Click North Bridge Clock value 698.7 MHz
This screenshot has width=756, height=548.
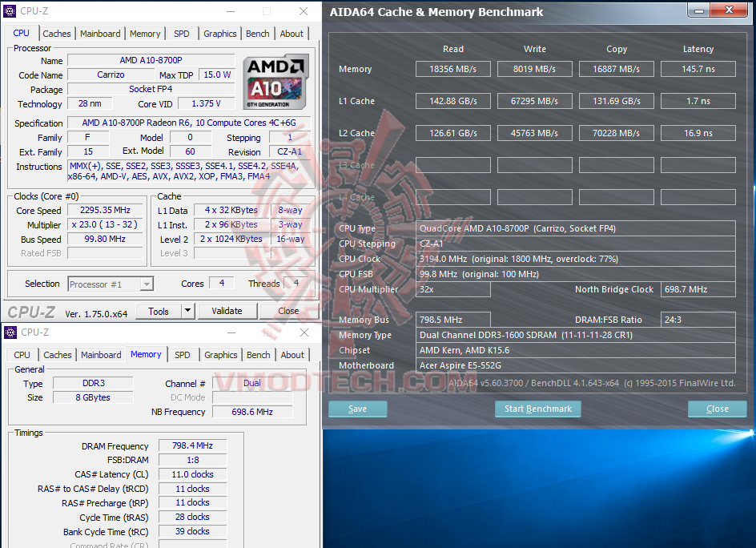coord(698,289)
